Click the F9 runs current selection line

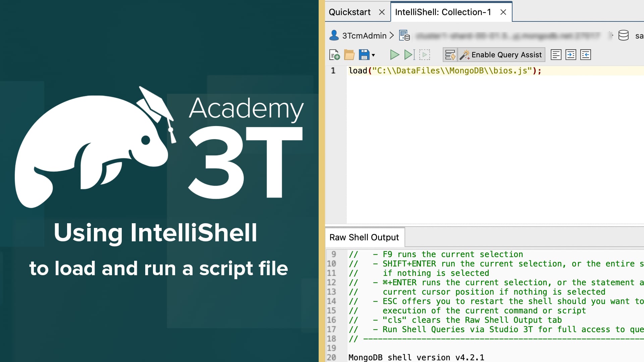(x=436, y=254)
